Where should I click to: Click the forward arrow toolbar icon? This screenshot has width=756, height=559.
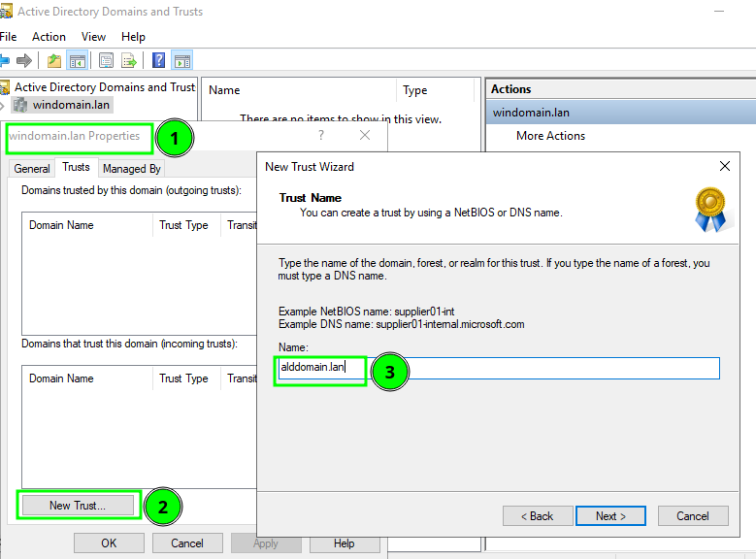coord(23,61)
